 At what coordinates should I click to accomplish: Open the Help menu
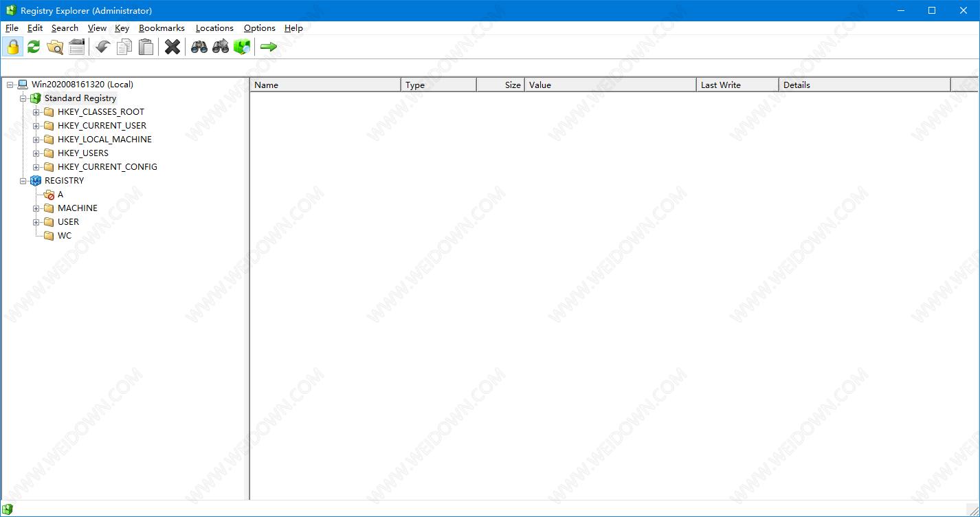coord(293,28)
